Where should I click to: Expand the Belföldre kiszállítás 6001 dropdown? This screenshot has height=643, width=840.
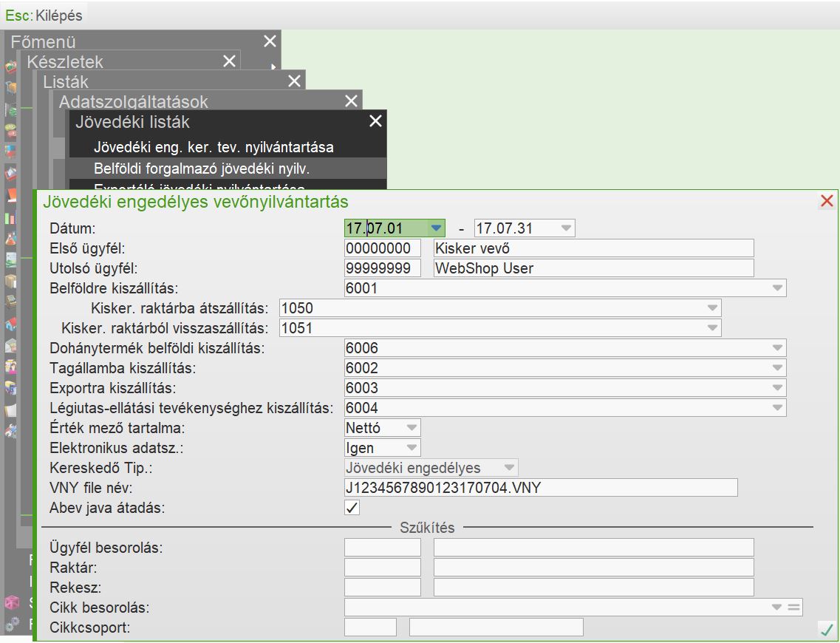click(777, 288)
